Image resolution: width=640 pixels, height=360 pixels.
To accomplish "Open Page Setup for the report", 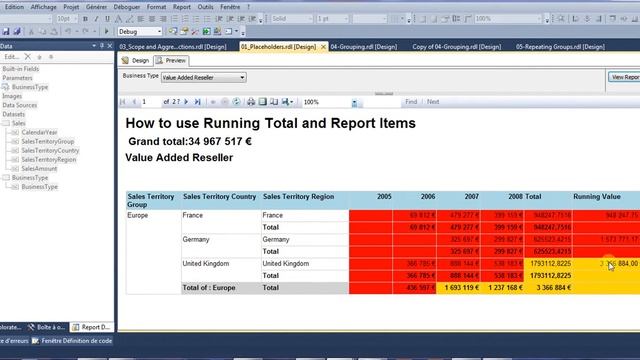I will (x=274, y=102).
